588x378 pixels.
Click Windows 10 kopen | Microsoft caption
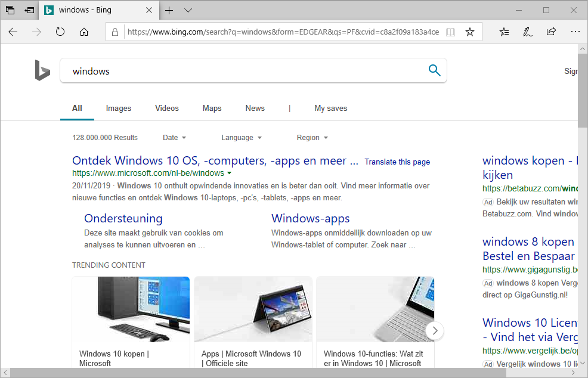click(x=114, y=358)
